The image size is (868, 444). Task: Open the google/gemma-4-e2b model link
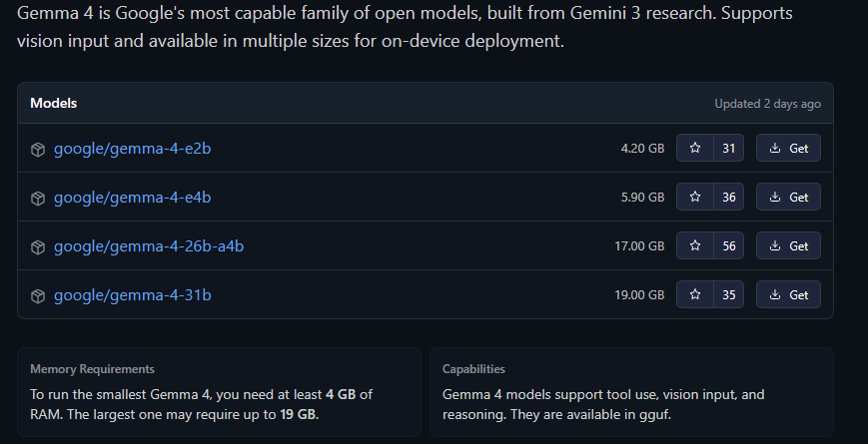coord(132,149)
